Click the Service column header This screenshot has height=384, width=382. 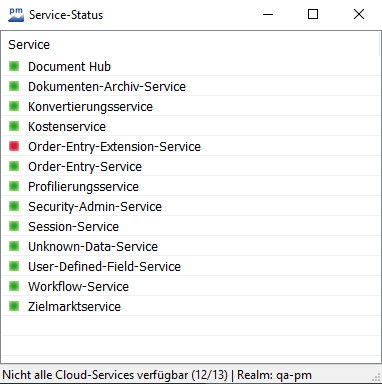[29, 45]
